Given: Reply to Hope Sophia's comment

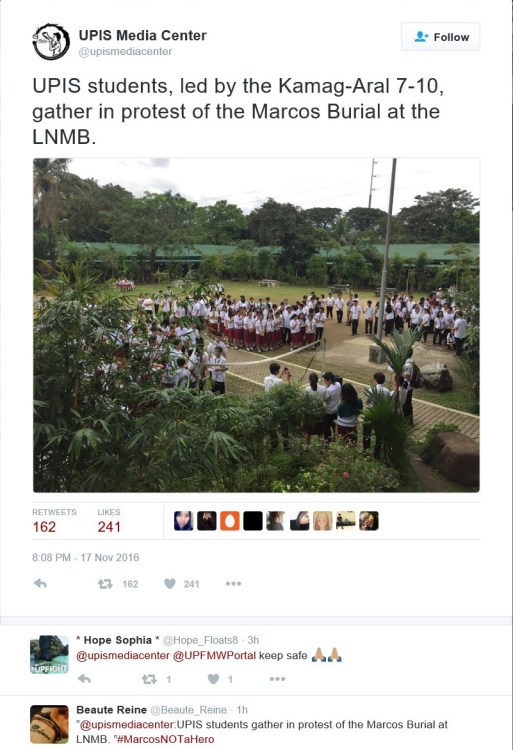Looking at the screenshot, I should coord(84,679).
